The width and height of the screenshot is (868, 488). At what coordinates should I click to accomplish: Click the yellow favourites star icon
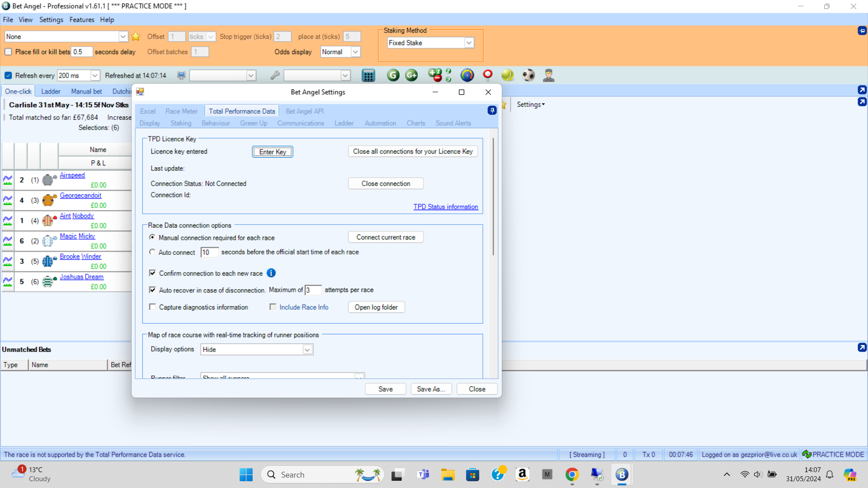136,37
